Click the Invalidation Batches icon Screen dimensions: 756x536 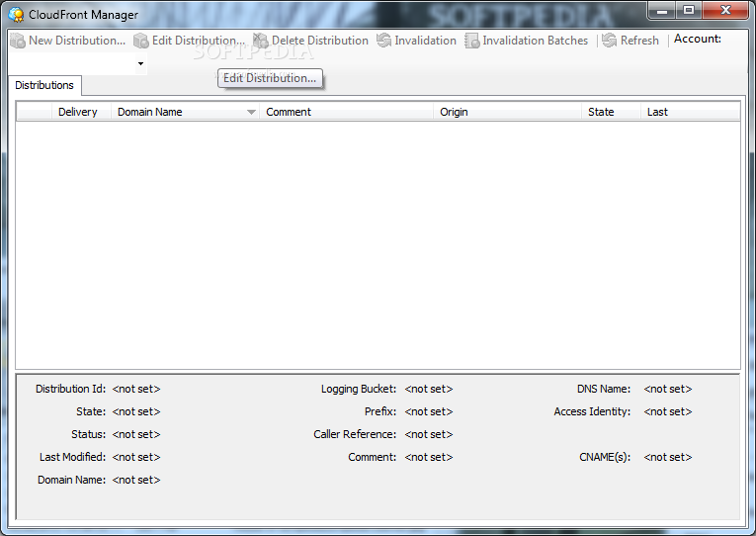pyautogui.click(x=472, y=41)
